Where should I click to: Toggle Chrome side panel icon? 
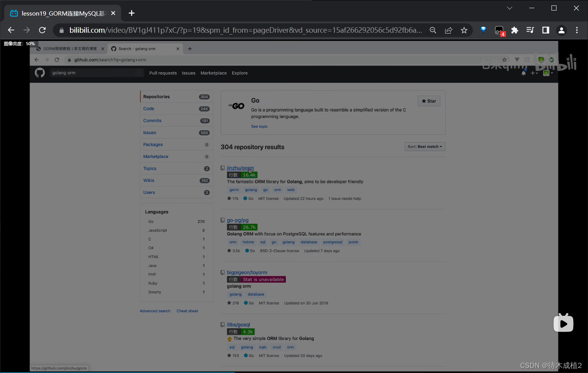(546, 30)
